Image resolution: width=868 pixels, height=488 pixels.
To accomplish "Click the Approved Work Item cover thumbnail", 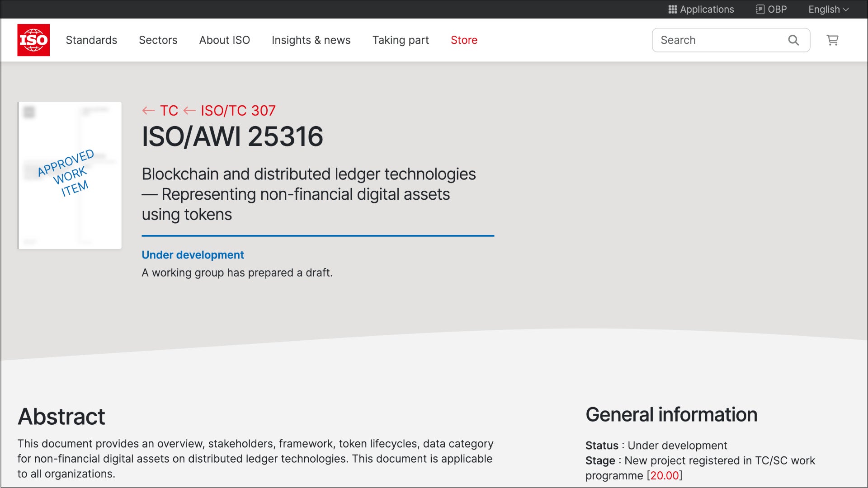I will click(70, 175).
